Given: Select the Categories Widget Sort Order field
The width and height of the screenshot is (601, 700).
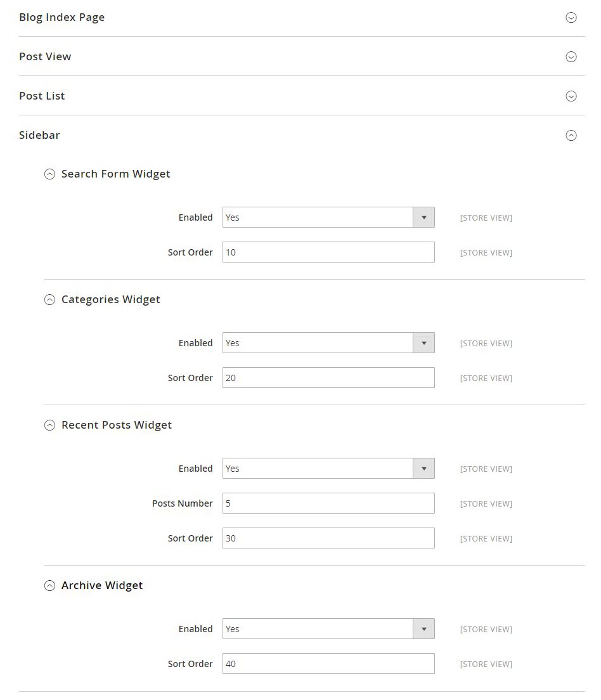Looking at the screenshot, I should tap(328, 377).
